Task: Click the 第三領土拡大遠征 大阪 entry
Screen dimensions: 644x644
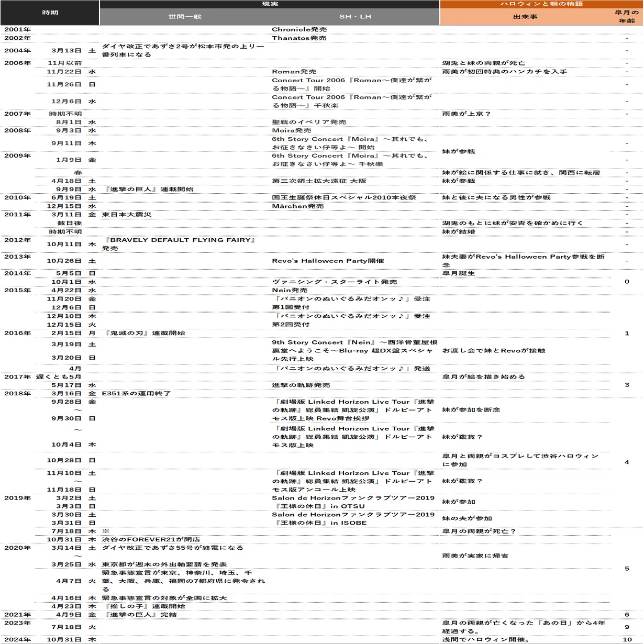Action: coord(319,181)
